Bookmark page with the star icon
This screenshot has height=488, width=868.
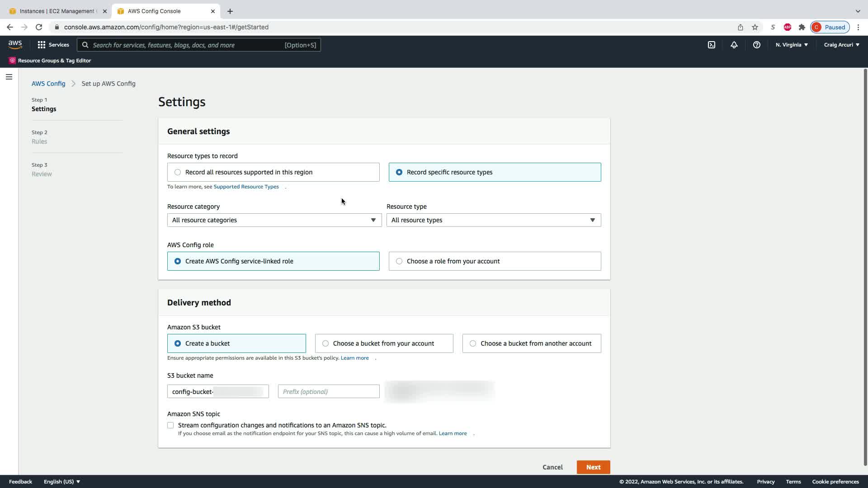click(755, 27)
